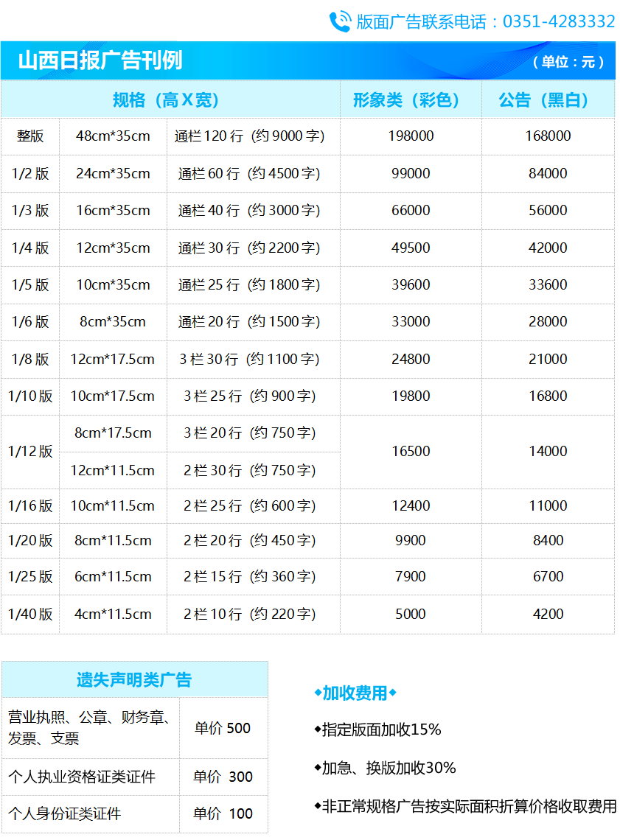Viewport: 620px width, 840px height.
Task: Click the unit note 单位：元
Action: [568, 62]
